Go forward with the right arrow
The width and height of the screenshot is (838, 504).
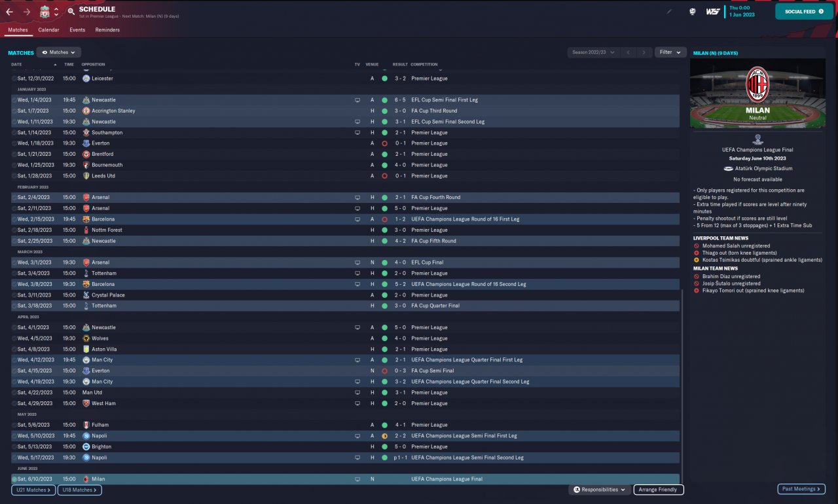(27, 12)
